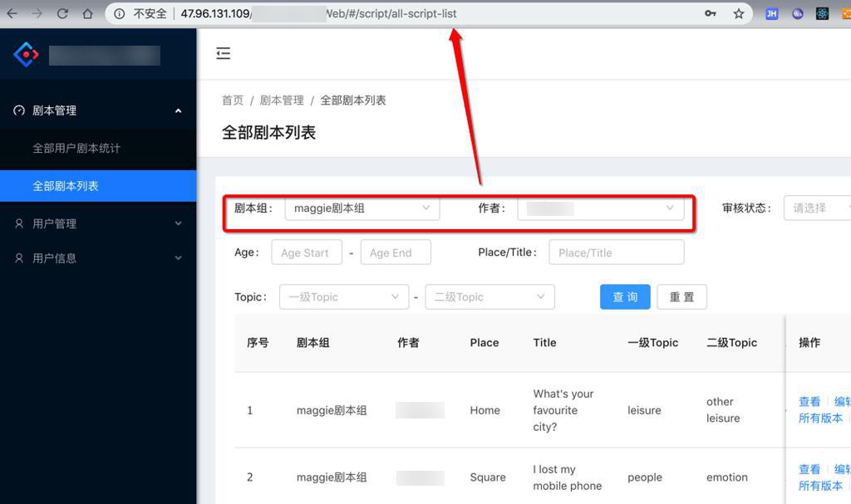Click the browser home icon

(87, 13)
